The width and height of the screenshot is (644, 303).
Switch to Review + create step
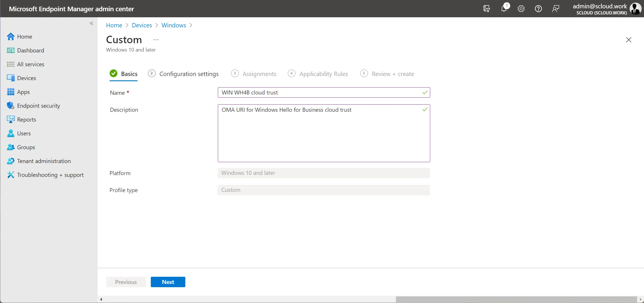click(387, 74)
